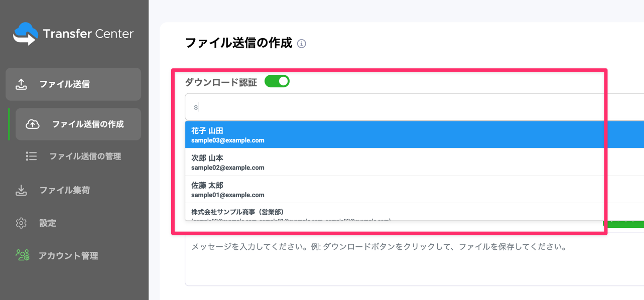Open the gear icon next to 設定
Viewport: 644px width, 300px height.
[22, 223]
